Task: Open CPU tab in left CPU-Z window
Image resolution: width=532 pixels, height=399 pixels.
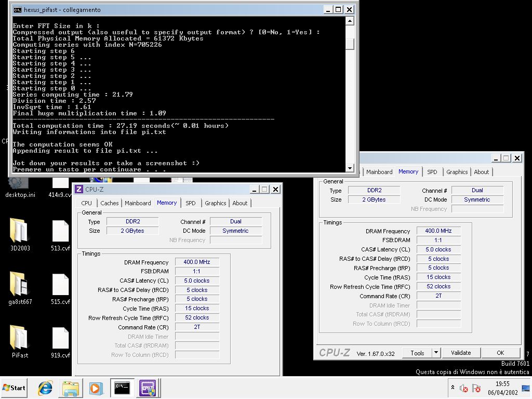Action: tap(87, 203)
